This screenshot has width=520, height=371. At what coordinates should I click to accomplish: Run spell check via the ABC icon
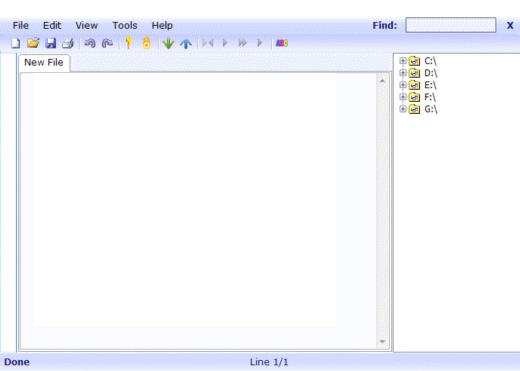[x=282, y=43]
